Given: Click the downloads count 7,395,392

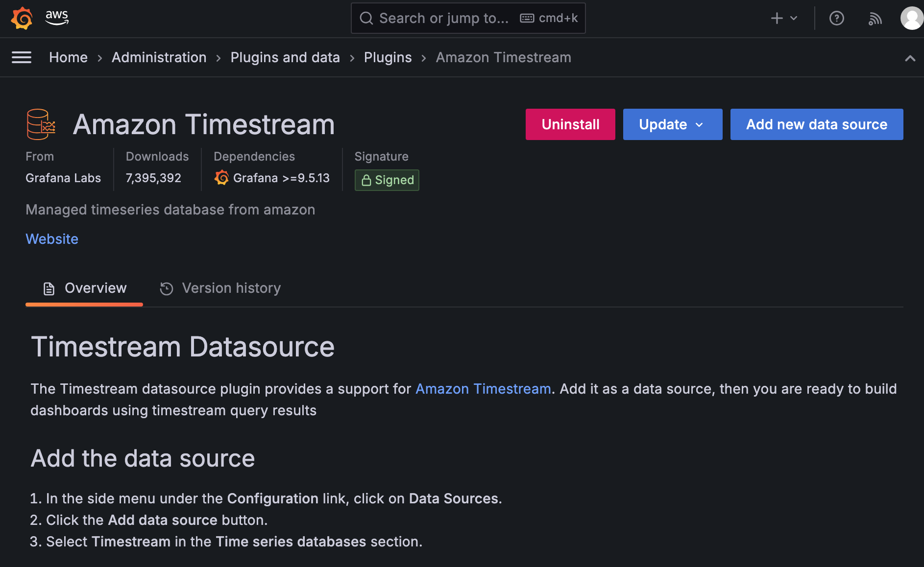Looking at the screenshot, I should tap(153, 178).
